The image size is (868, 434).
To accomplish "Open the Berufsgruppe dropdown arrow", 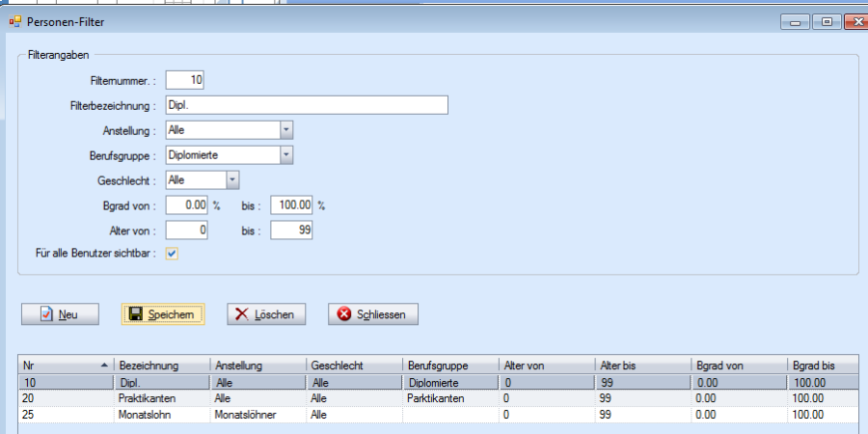I will point(286,155).
